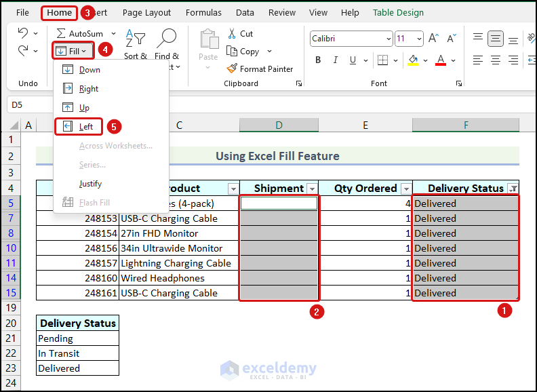The width and height of the screenshot is (537, 392).
Task: Open the Shipment column filter dropdown
Action: [312, 189]
